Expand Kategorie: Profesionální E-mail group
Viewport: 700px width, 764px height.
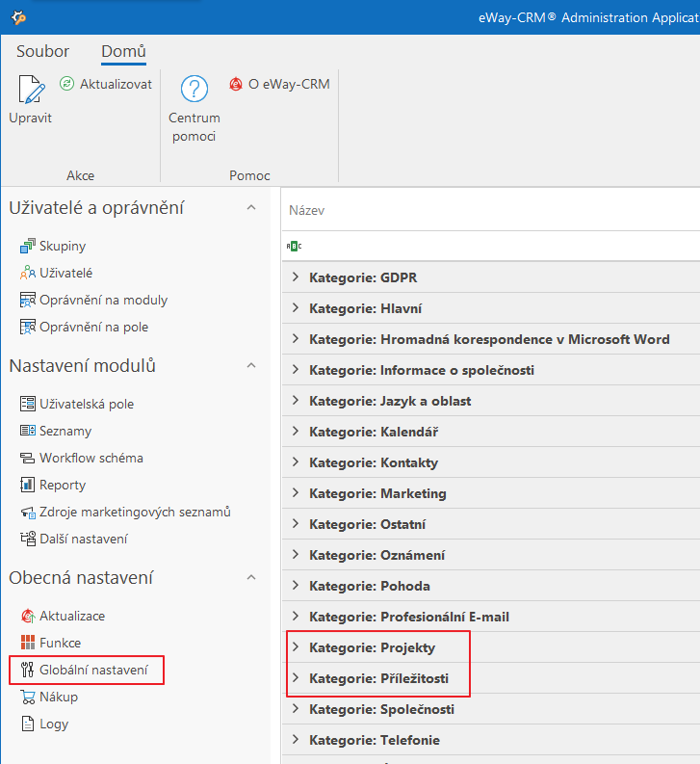coord(296,617)
